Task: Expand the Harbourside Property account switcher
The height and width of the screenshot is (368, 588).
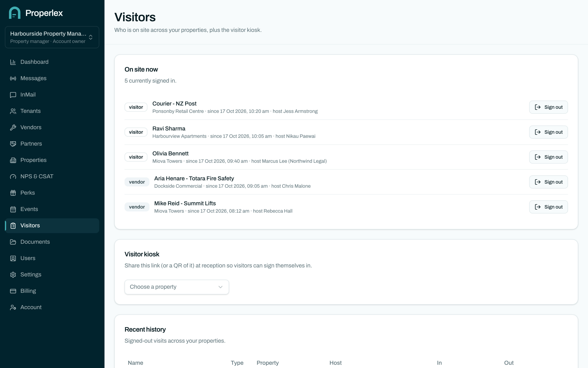Action: 52,37
